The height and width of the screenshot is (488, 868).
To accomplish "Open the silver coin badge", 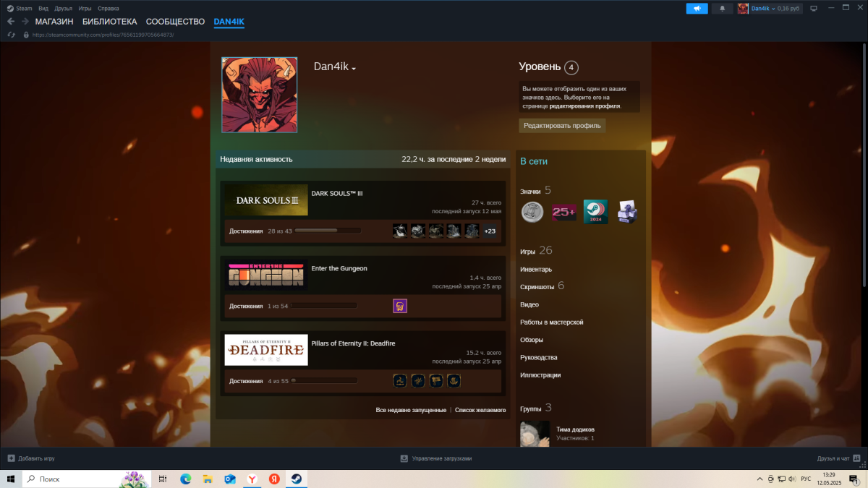I will click(532, 212).
